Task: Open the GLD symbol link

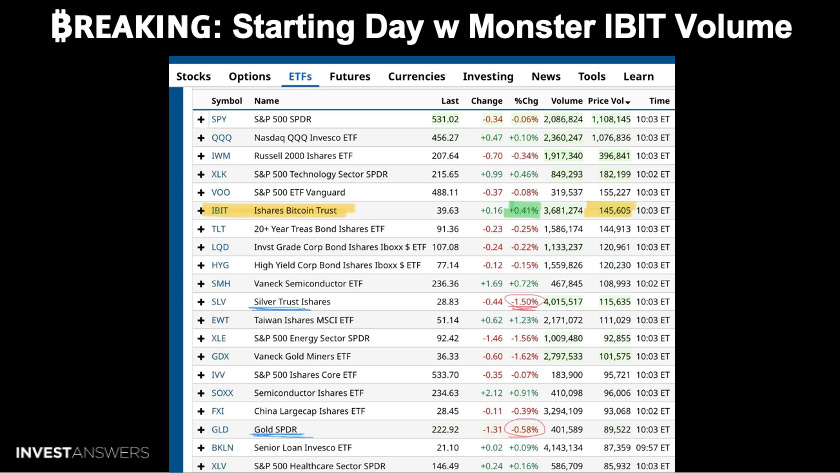Action: coord(220,429)
